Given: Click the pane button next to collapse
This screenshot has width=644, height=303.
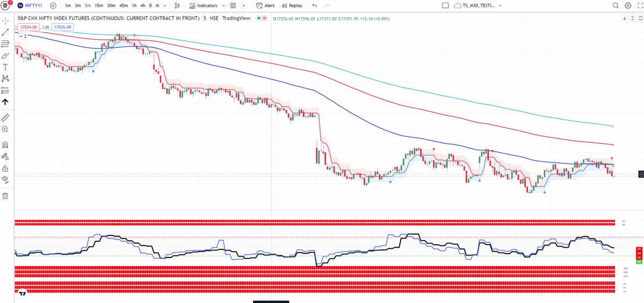Looking at the screenshot, I should click(640, 18).
